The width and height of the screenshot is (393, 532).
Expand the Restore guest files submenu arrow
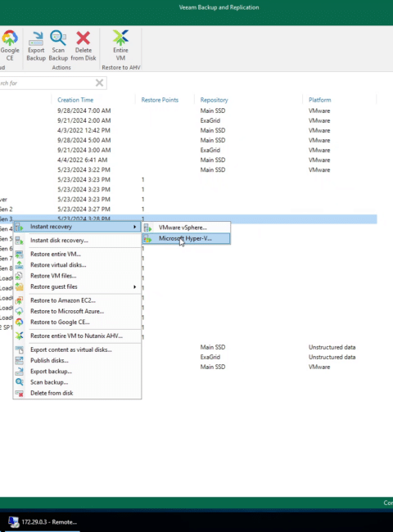135,286
